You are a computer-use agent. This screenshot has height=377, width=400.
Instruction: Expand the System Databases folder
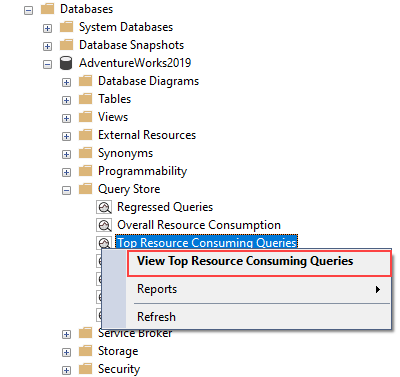pos(47,28)
